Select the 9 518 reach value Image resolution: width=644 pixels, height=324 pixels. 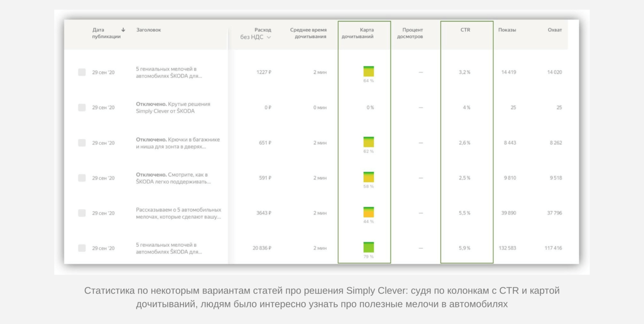click(556, 178)
